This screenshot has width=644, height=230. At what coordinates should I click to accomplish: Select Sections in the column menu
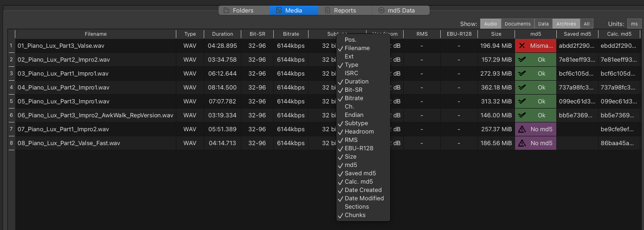pyautogui.click(x=356, y=207)
